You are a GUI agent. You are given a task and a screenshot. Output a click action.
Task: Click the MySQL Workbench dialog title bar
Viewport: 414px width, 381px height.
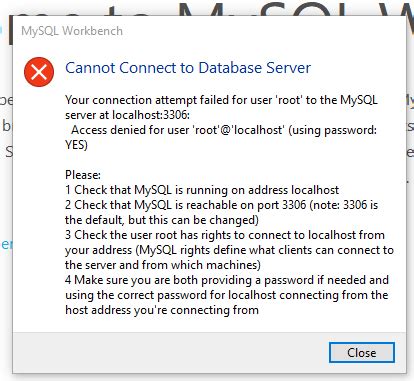point(209,31)
